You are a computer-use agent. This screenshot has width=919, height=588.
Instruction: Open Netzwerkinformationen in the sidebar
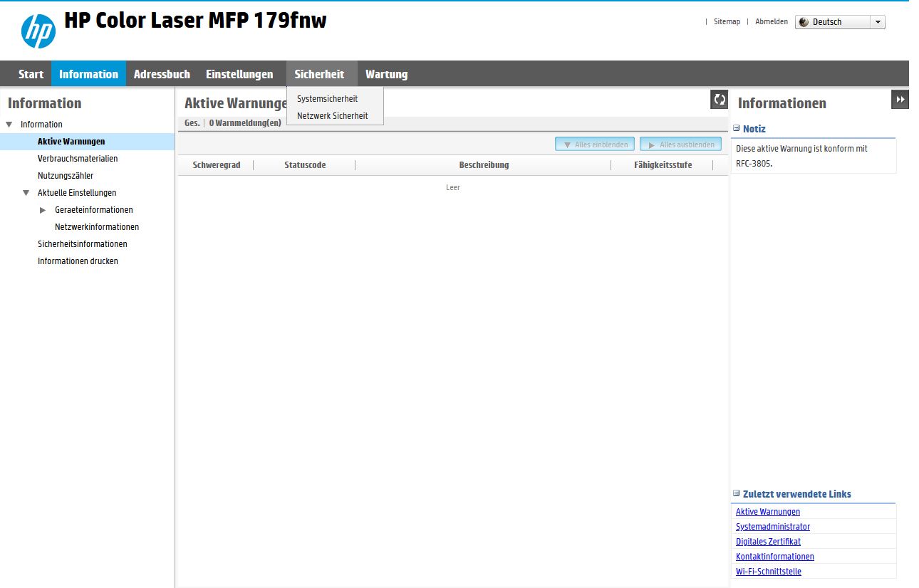pos(97,227)
